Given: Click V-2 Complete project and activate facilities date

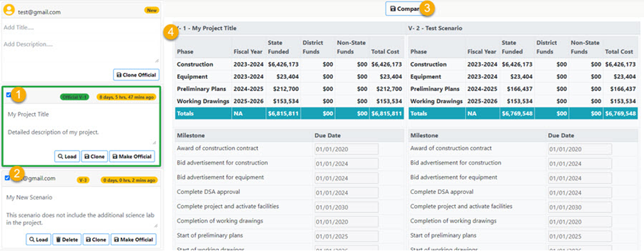Looking at the screenshot, I should [x=580, y=208].
